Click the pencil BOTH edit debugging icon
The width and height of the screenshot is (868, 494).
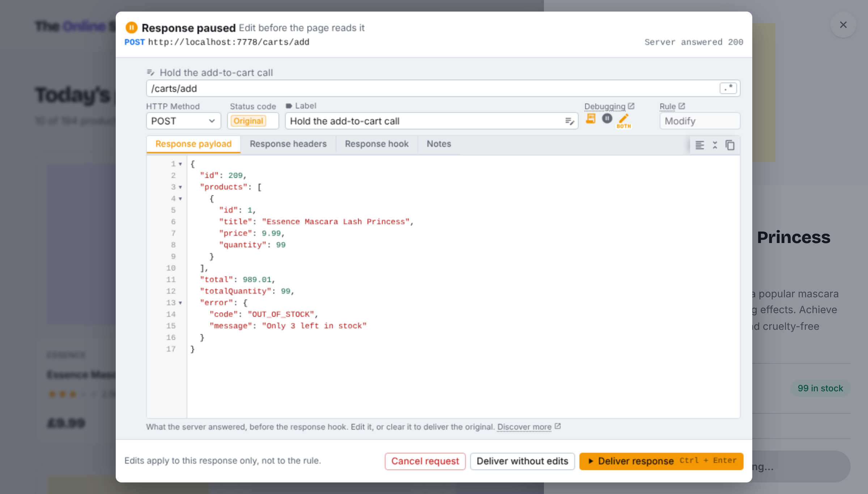click(x=624, y=121)
